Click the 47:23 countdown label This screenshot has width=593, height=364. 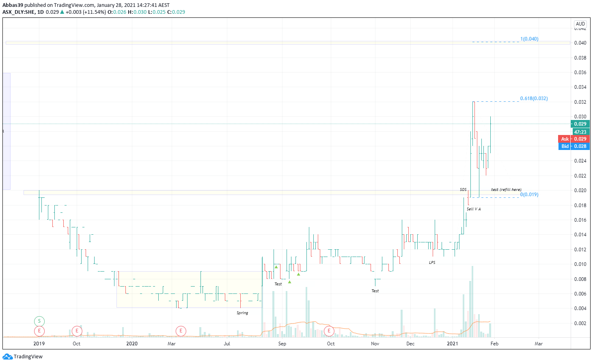580,132
